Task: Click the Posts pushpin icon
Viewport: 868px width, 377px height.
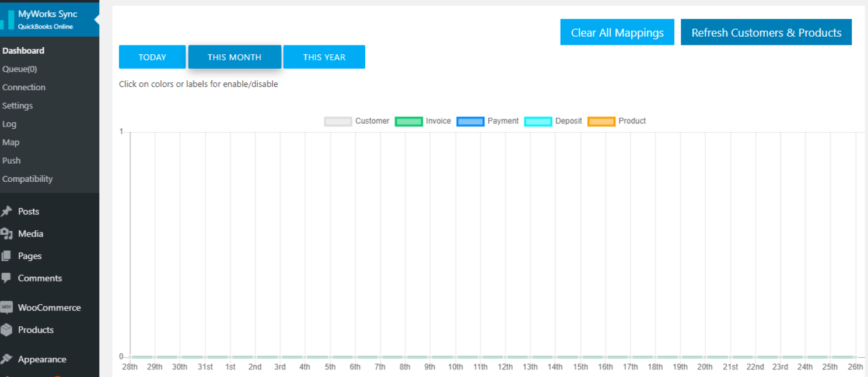Action: (6, 212)
